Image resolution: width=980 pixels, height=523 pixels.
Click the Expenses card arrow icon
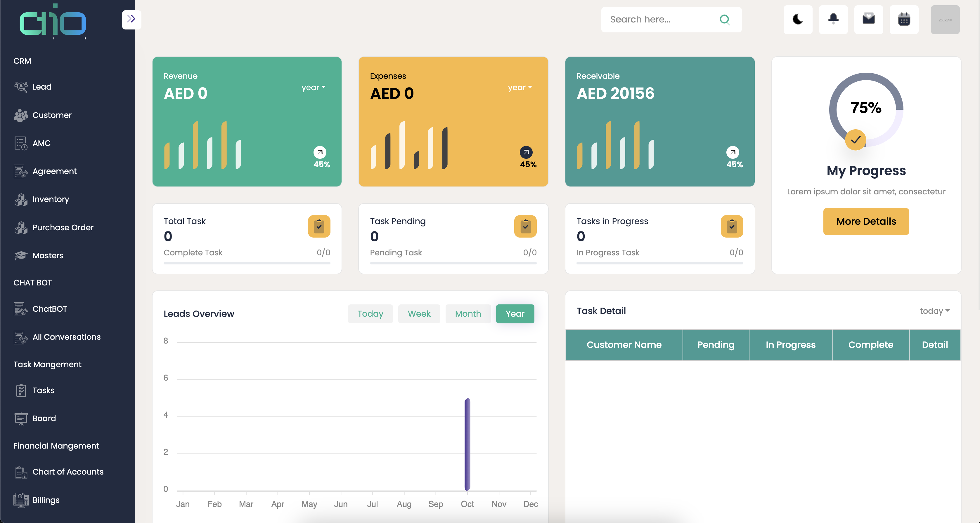point(526,152)
